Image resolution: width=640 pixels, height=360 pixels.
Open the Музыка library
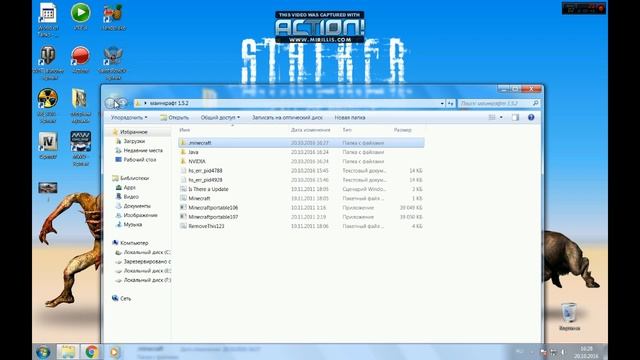[x=133, y=224]
